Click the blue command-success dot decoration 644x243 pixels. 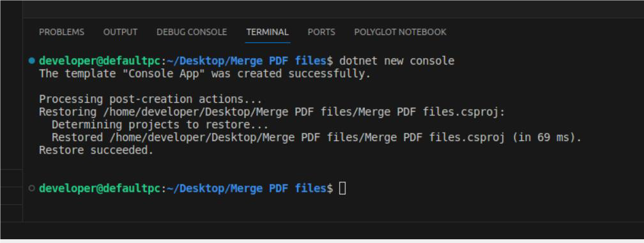(x=32, y=61)
